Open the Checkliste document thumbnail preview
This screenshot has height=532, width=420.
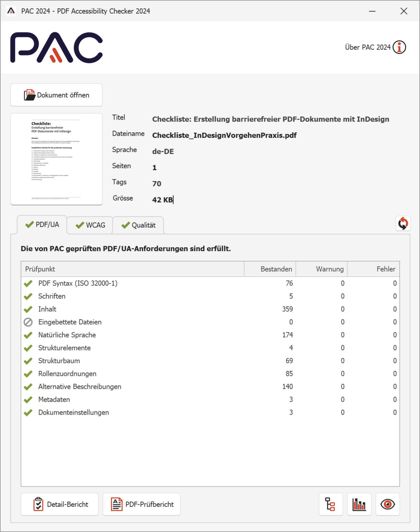(56, 159)
